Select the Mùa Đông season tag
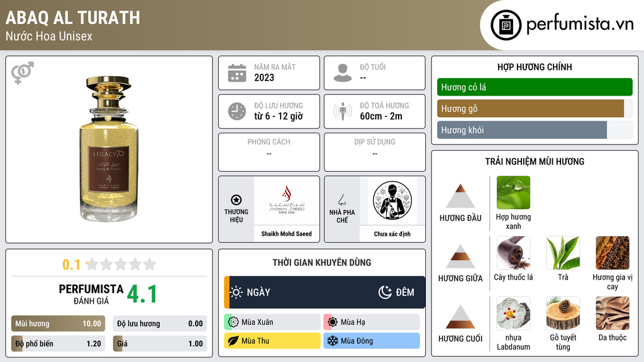The width and height of the screenshot is (644, 362). (372, 341)
